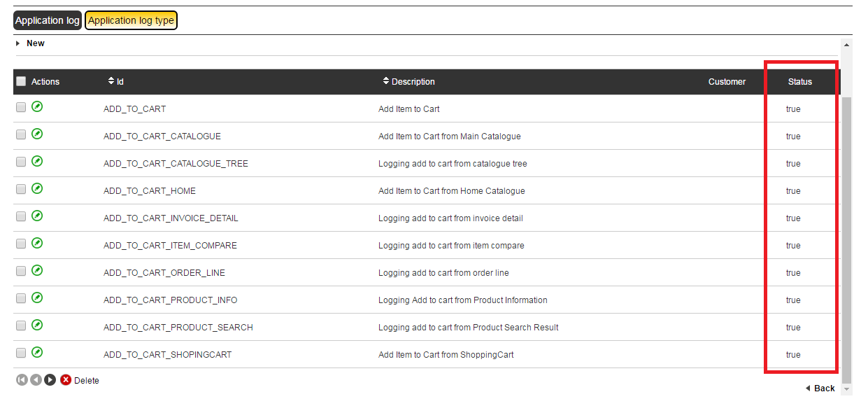Edit the ADD_TO_CART_ITEM_COMPARE entry
Screen dimensions: 868x406
click(x=37, y=243)
